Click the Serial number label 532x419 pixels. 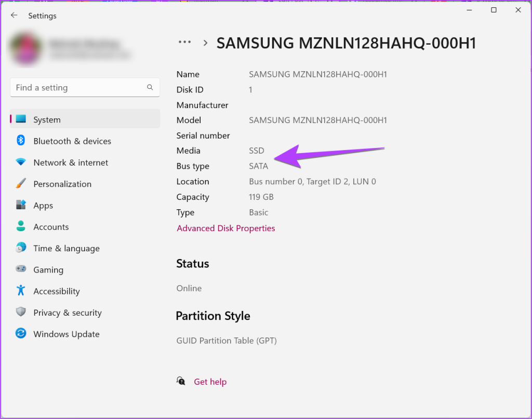203,136
